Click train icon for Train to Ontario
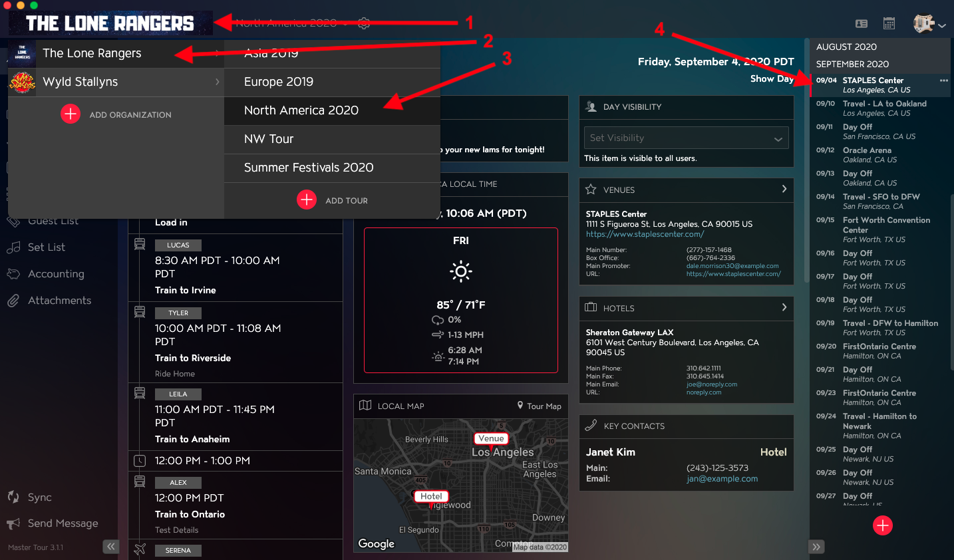 point(140,481)
